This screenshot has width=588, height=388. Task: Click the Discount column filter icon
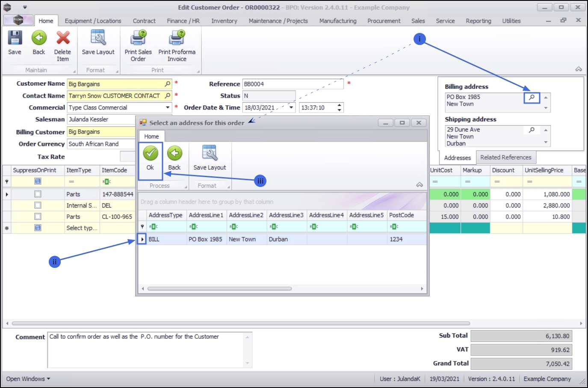[497, 181]
